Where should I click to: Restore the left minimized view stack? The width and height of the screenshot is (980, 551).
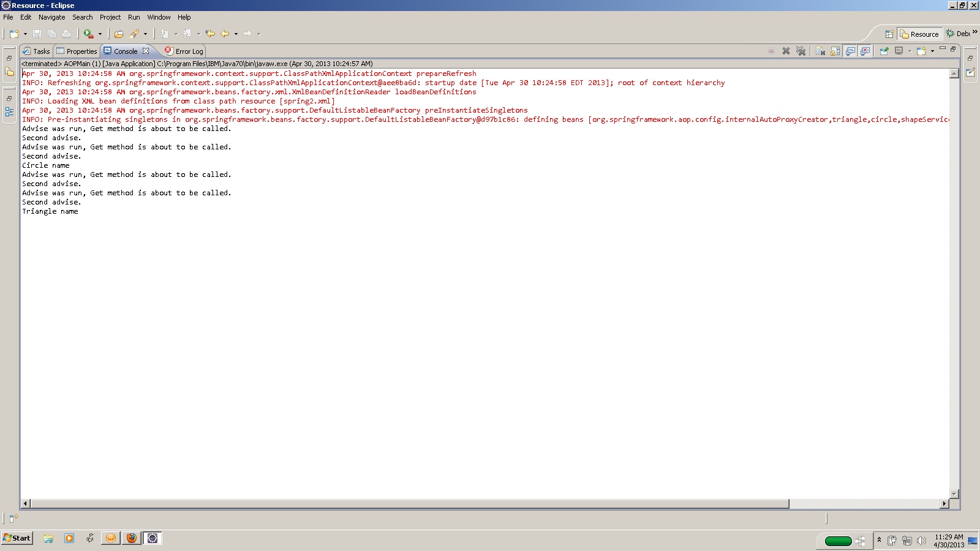point(9,58)
